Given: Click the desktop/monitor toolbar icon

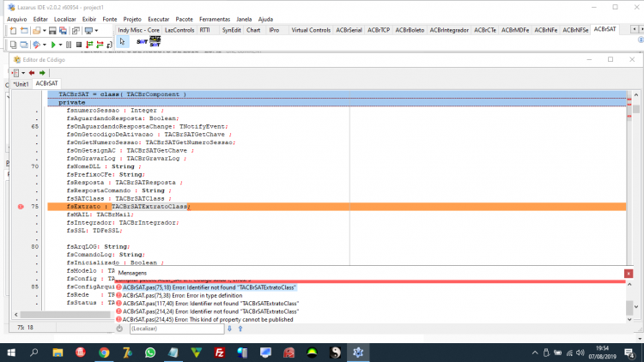Looking at the screenshot, I should click(88, 31).
